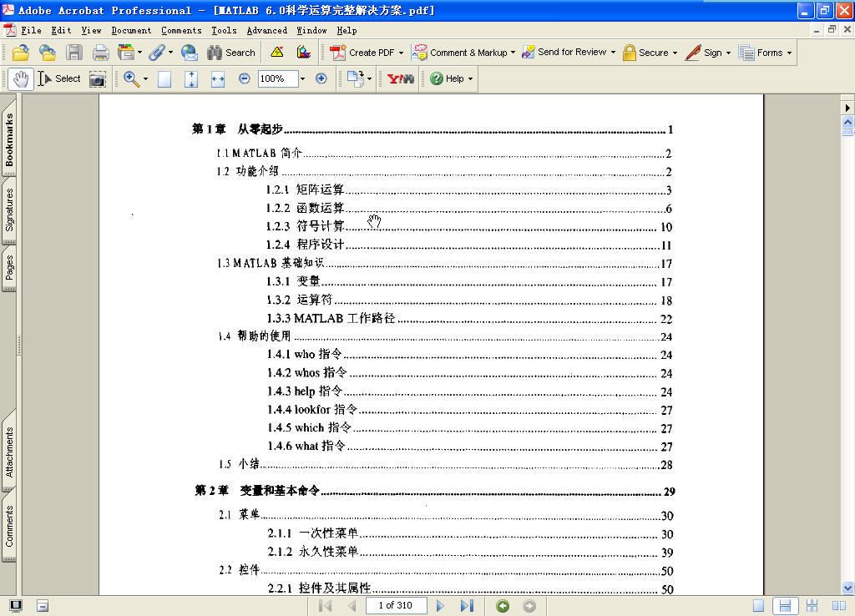The width and height of the screenshot is (855, 616).
Task: Open the View menu
Action: [91, 31]
